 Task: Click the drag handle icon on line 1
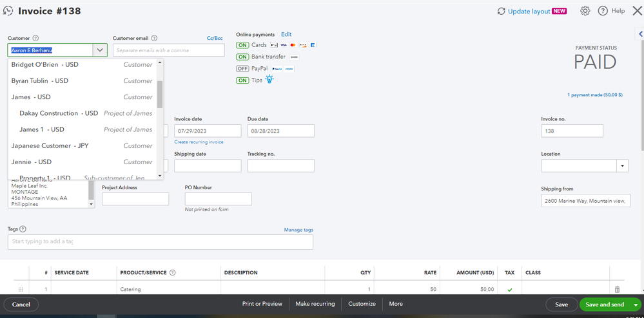(21, 289)
